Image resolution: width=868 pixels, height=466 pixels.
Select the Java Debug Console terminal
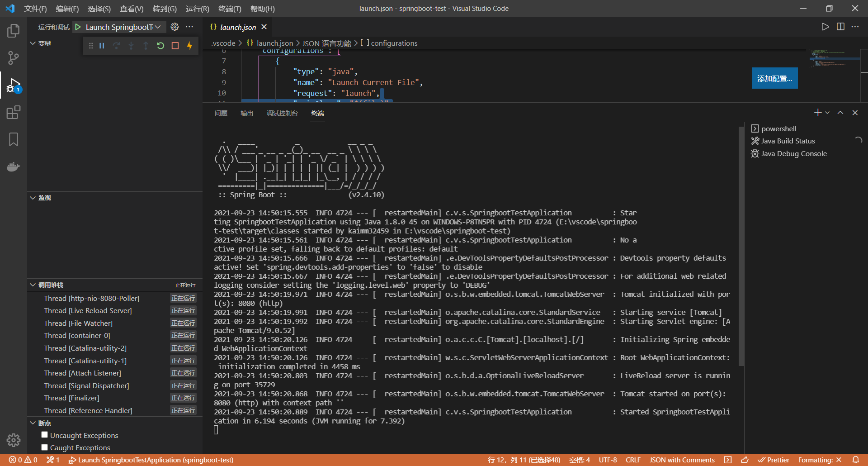click(x=793, y=154)
